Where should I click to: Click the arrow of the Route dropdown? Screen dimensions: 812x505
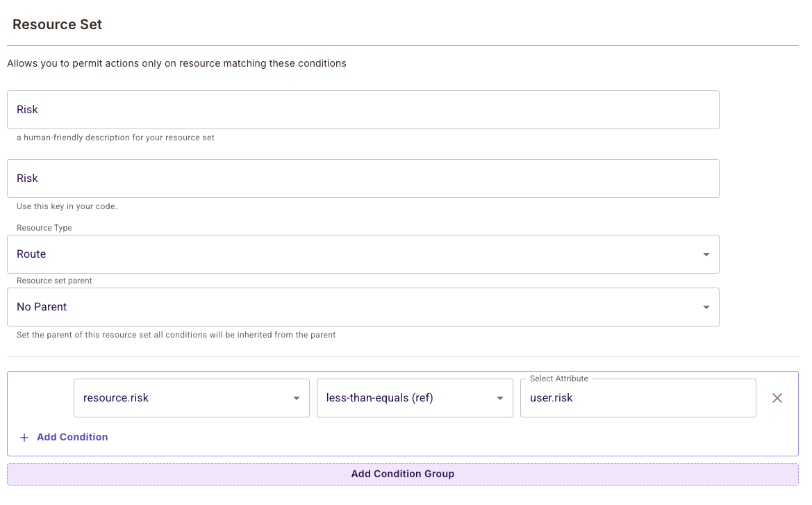(706, 254)
